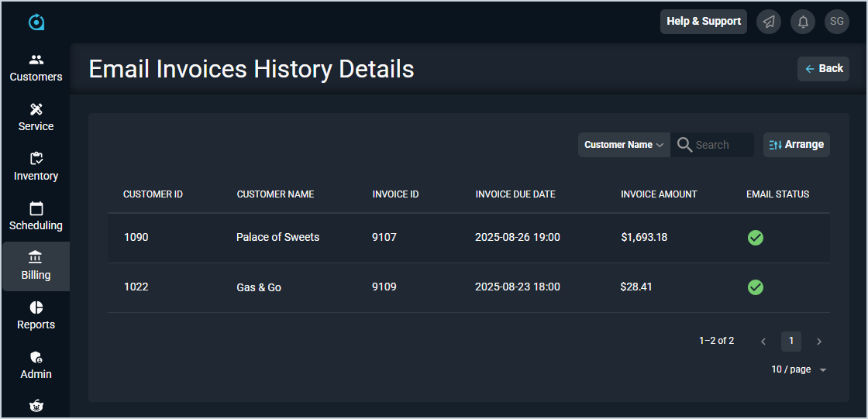Click the app logo icon
Screen dimensions: 868x419
point(36,22)
